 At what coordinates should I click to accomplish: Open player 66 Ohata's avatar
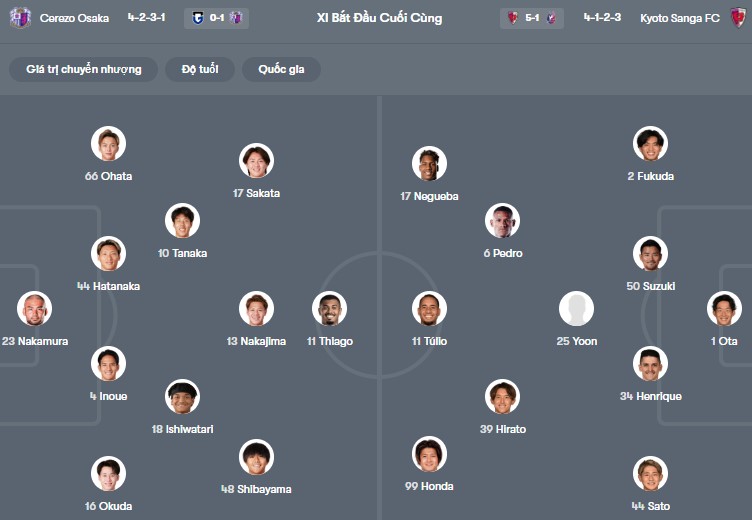108,144
